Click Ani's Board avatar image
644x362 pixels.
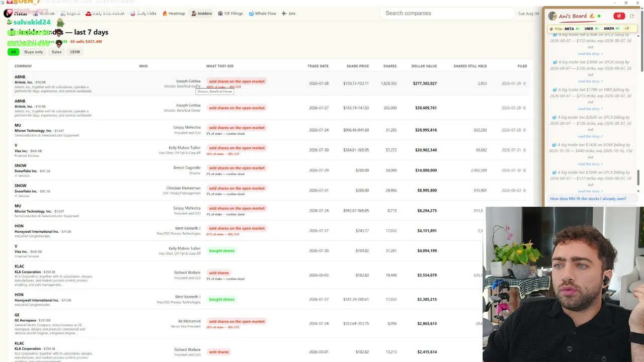552,16
